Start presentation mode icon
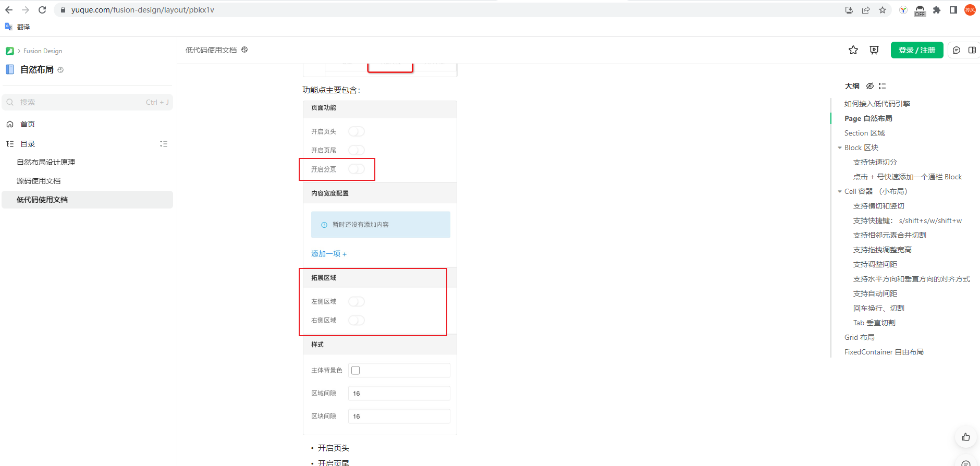The image size is (980, 466). pos(874,50)
